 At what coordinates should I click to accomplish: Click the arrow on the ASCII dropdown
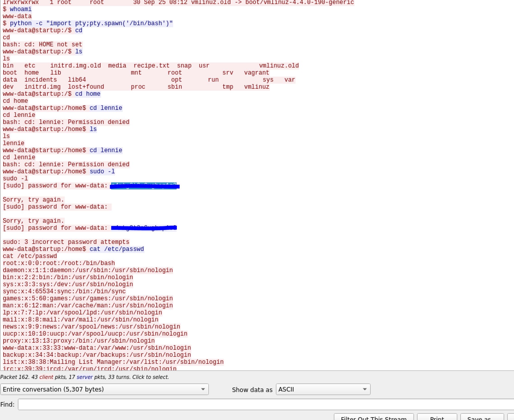[364, 389]
